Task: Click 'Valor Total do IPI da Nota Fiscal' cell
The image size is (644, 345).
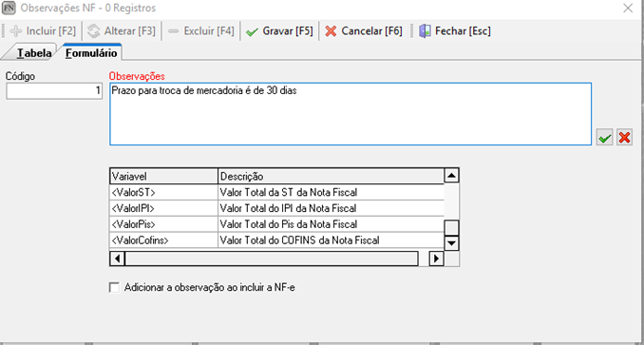Action: [x=331, y=208]
